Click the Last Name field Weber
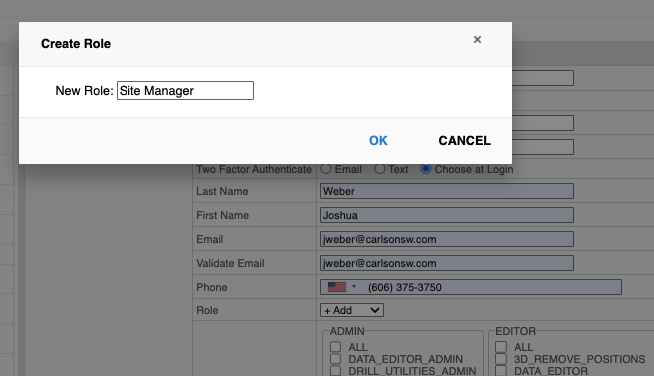Viewport: 654px width, 376px height. coord(447,191)
